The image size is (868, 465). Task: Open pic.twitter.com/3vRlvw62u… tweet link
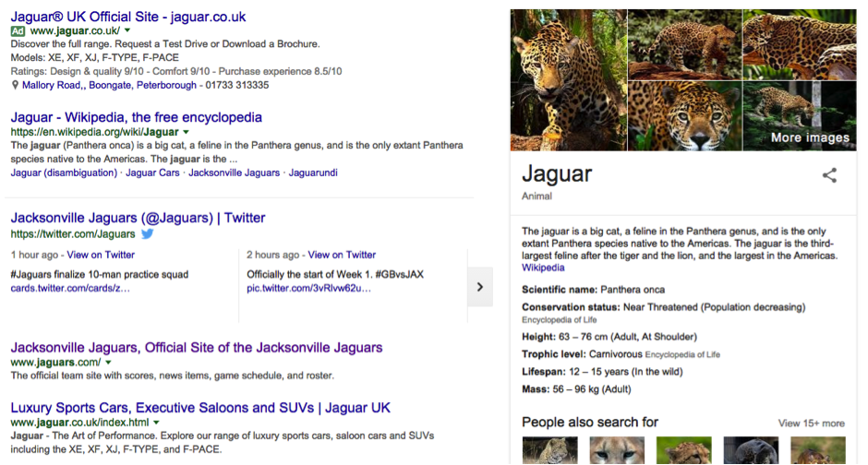309,288
